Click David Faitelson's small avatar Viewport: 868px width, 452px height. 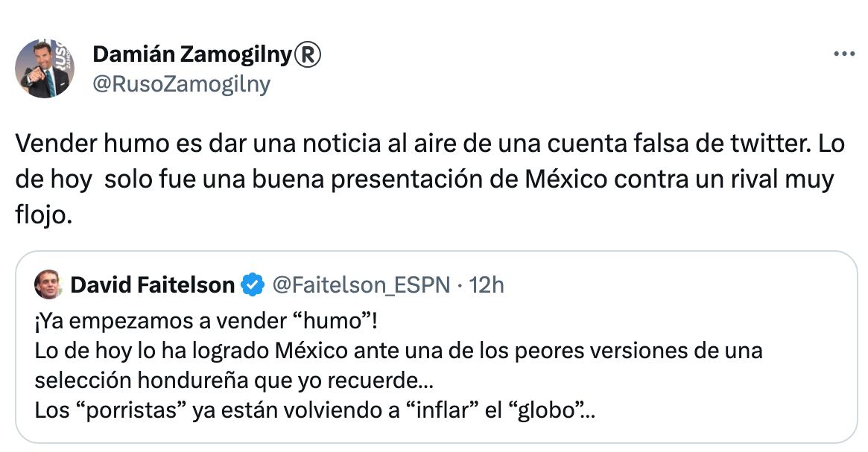pyautogui.click(x=48, y=284)
